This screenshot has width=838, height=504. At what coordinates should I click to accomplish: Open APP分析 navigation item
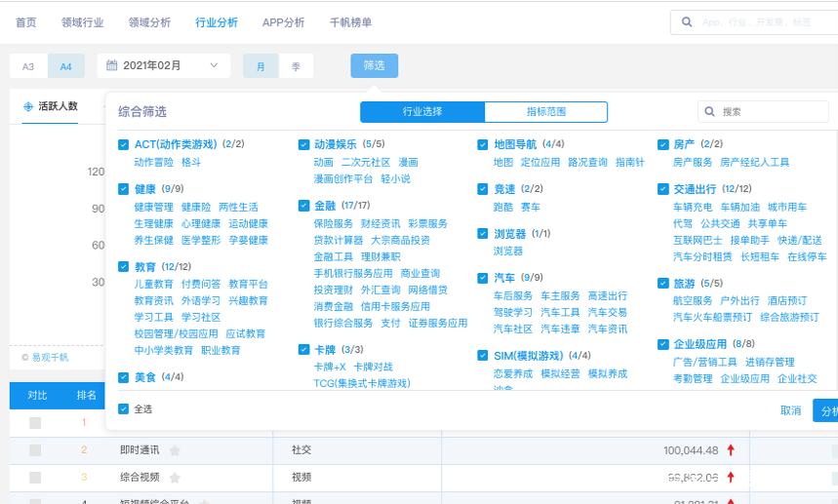click(283, 22)
